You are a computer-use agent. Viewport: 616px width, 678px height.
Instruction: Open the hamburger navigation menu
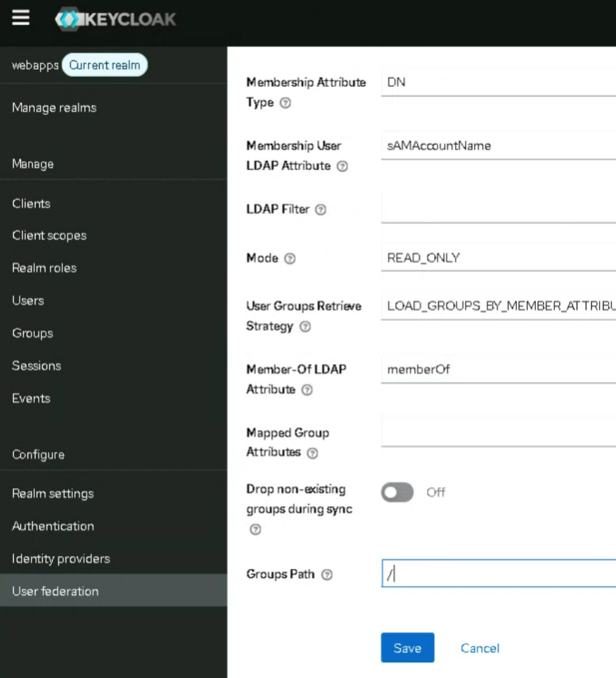(21, 18)
